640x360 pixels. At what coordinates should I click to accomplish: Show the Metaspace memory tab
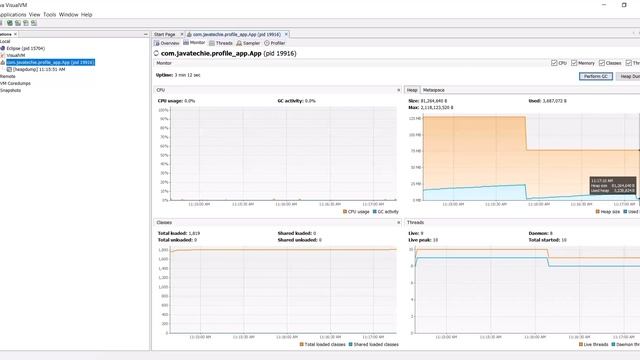[x=433, y=90]
